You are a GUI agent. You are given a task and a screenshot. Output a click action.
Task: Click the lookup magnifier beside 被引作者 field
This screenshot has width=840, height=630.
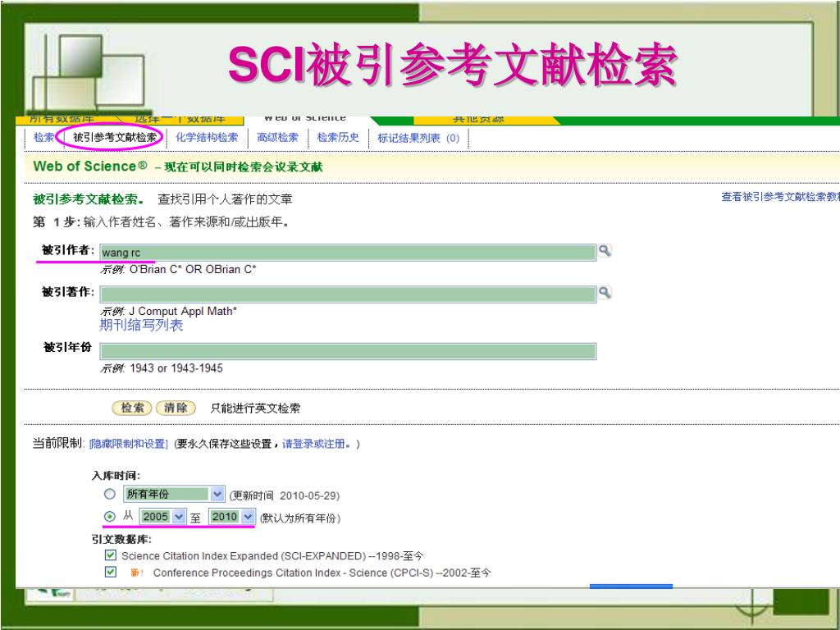pos(605,250)
